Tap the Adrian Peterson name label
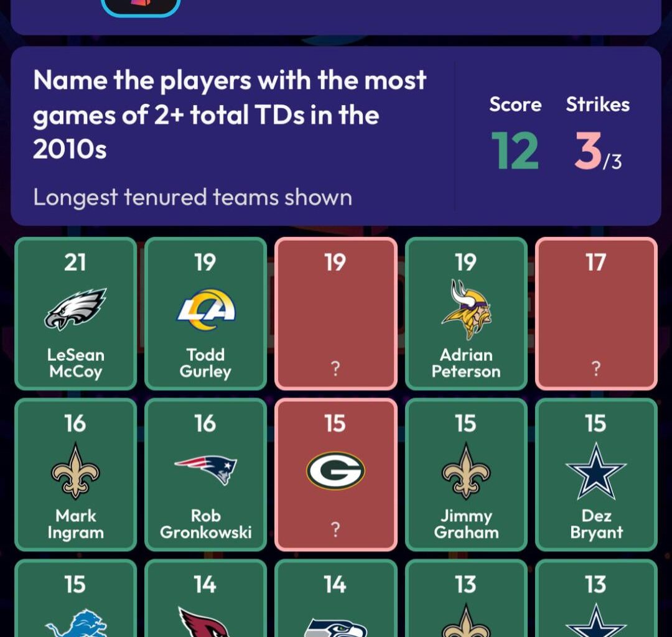Screen dimensions: 672x637 point(465,363)
